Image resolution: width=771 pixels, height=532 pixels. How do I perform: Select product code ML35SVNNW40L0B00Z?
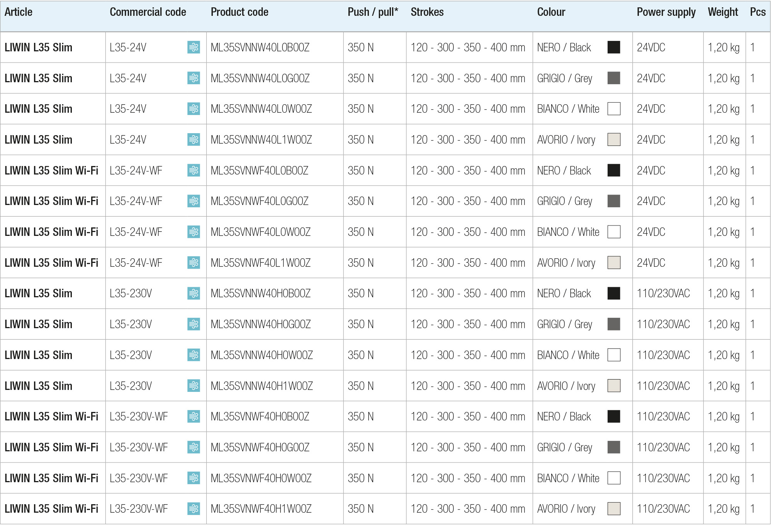260,47
